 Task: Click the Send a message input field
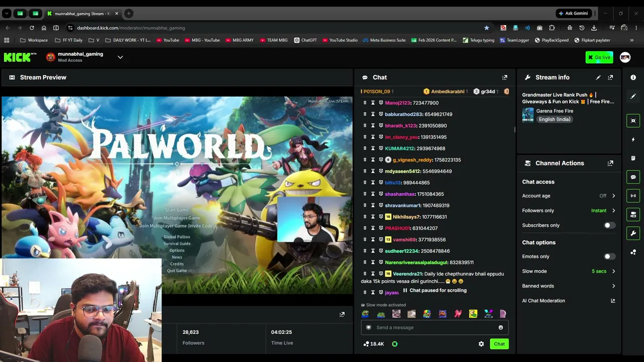434,328
